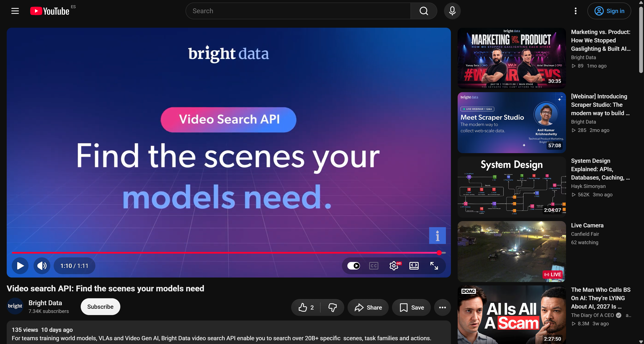644x344 pixels.
Task: Open more actions ellipsis below video
Action: (x=443, y=308)
